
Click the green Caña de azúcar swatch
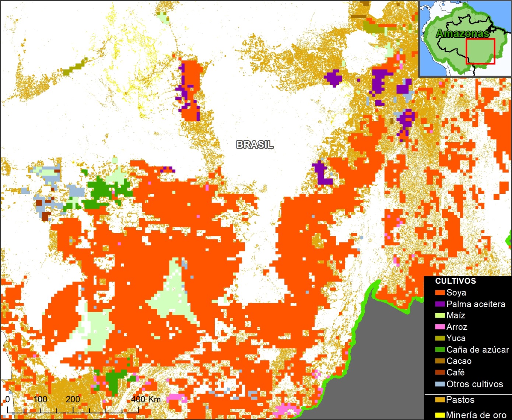coord(440,350)
